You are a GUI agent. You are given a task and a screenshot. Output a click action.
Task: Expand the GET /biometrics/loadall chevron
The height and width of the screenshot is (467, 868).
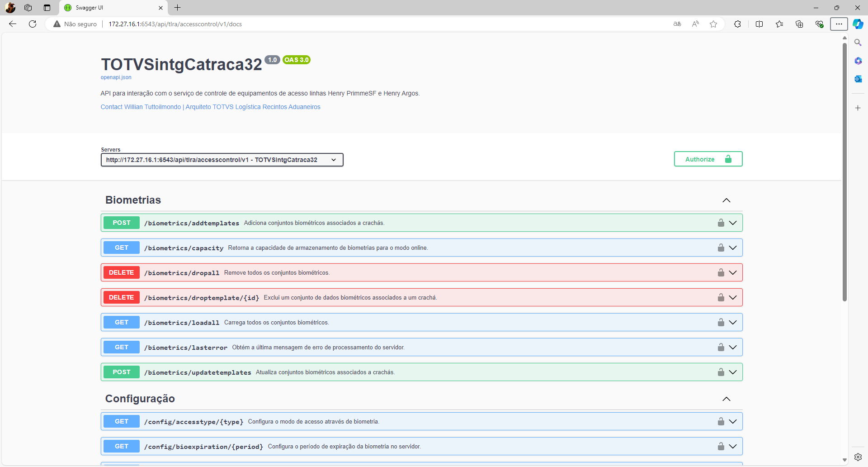[733, 322]
